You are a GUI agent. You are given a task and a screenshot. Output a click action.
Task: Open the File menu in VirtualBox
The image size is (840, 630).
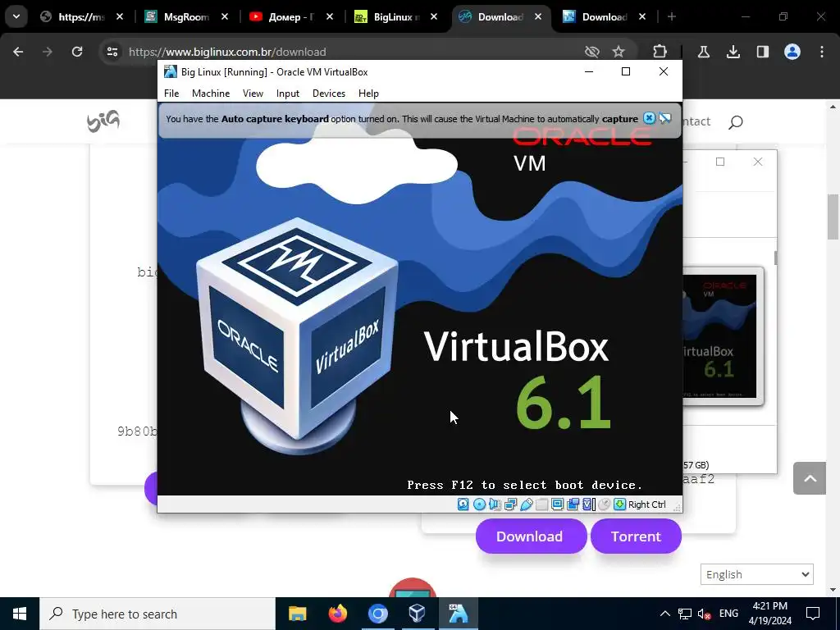point(171,94)
